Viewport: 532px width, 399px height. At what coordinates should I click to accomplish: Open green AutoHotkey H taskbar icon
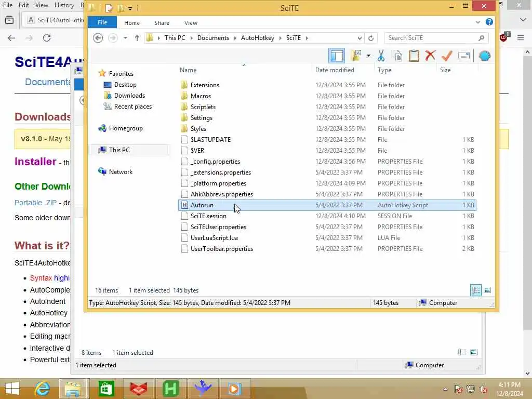170,389
